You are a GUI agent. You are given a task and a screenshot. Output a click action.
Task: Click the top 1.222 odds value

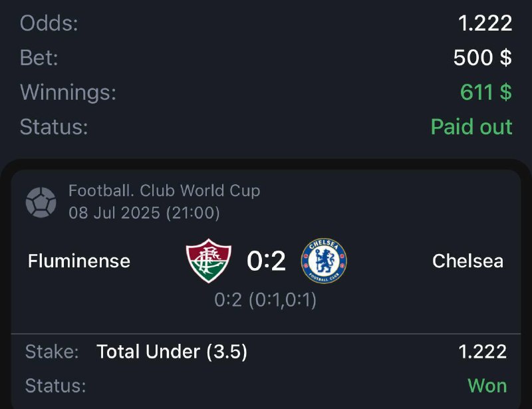[485, 23]
